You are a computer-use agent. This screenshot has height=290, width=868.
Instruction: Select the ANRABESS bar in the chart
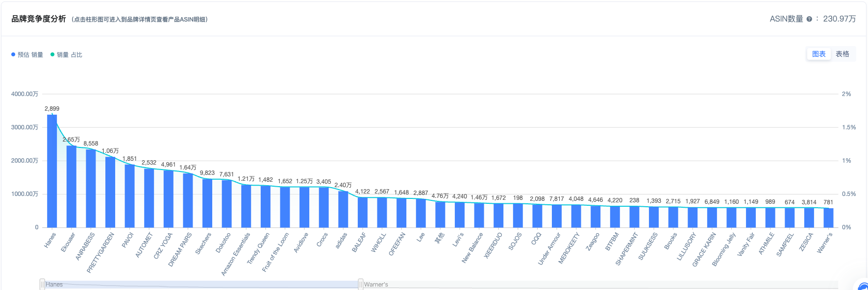pos(91,188)
